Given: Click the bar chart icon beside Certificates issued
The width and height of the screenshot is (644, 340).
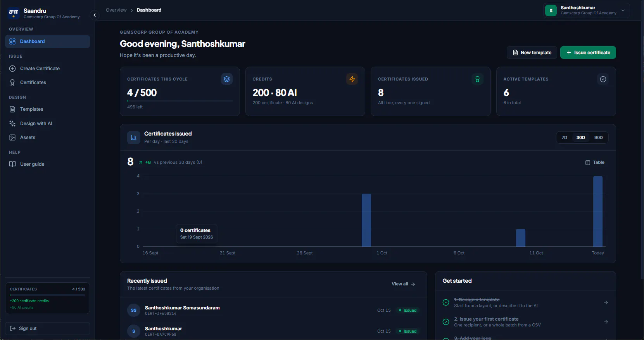Looking at the screenshot, I should (x=134, y=137).
